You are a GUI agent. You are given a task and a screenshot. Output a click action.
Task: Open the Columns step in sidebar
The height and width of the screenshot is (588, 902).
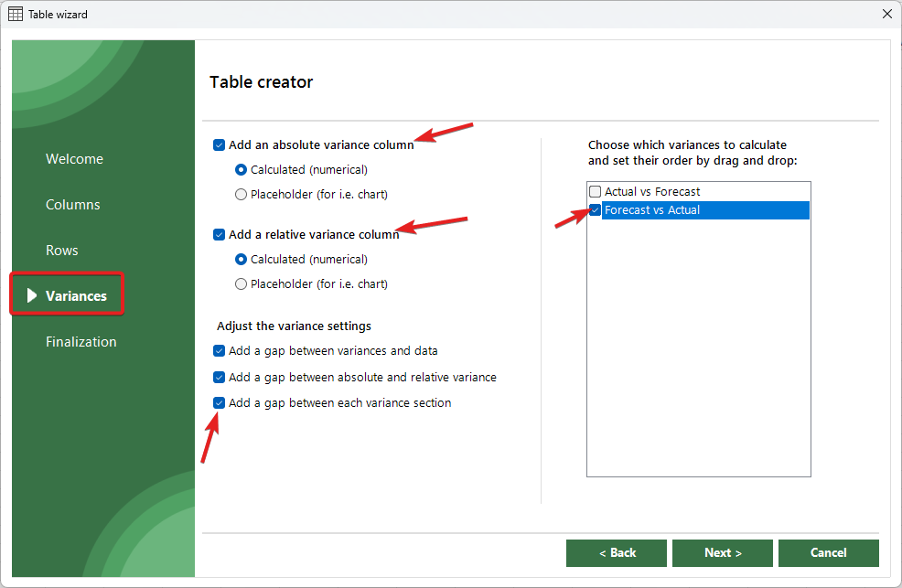pyautogui.click(x=73, y=205)
